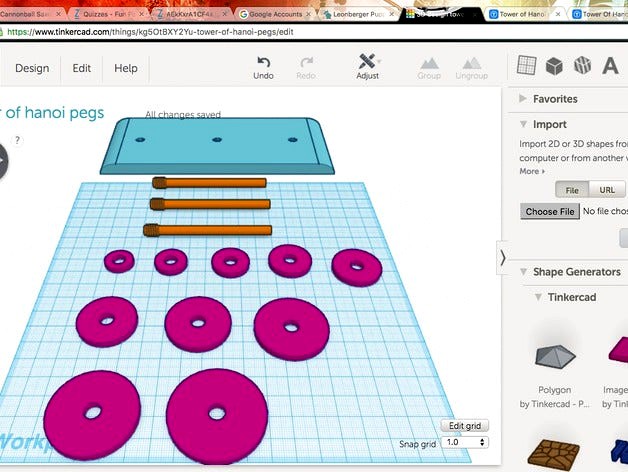This screenshot has width=628, height=472.
Task: Select the solid cube shape icon
Action: tap(553, 66)
